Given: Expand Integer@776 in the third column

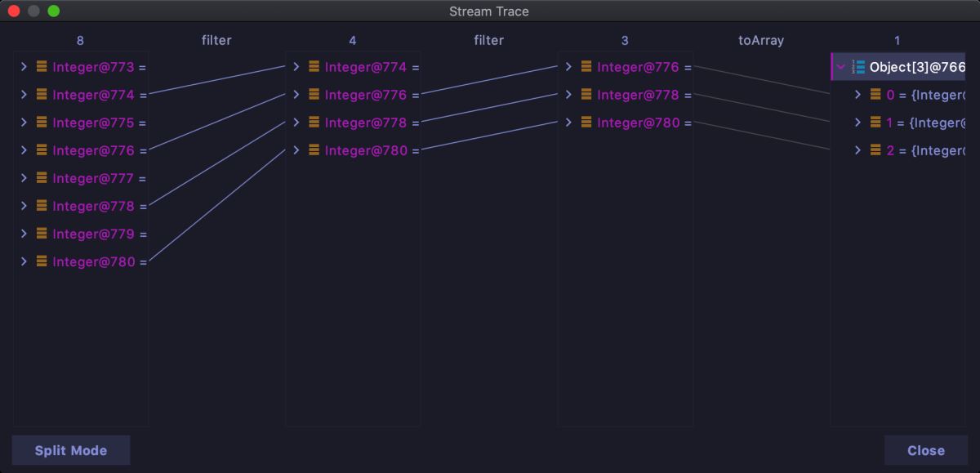Looking at the screenshot, I should point(568,67).
